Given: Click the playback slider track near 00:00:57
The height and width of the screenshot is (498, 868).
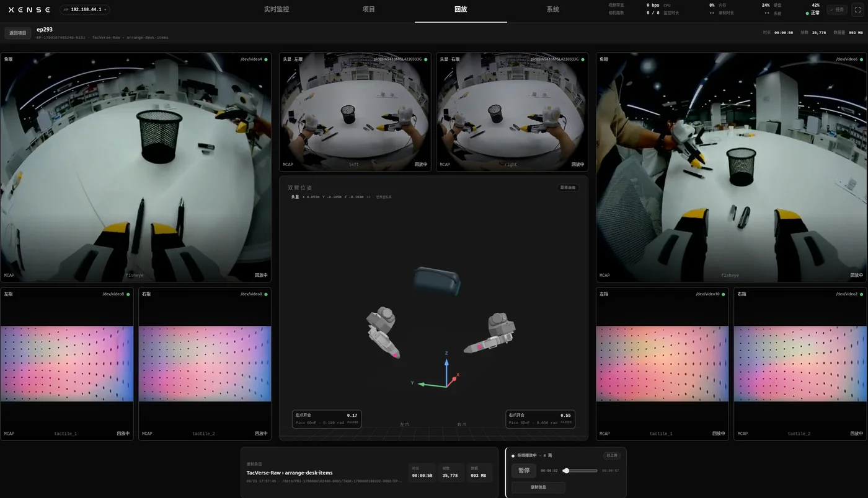Looking at the screenshot, I should pos(596,471).
